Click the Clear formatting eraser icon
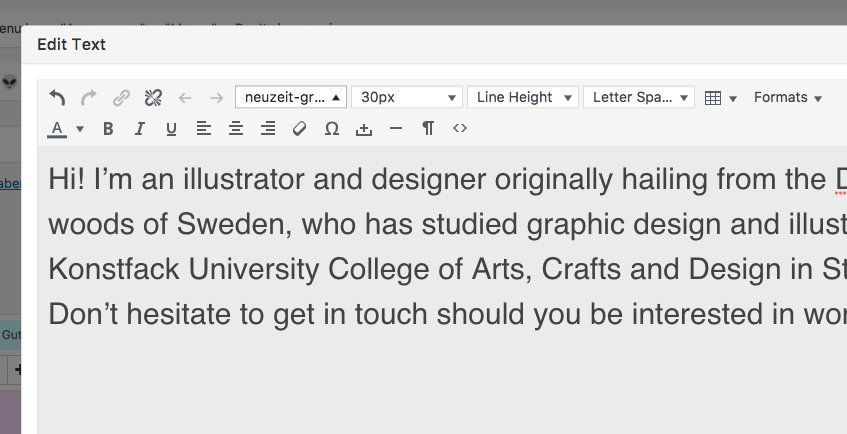 (299, 128)
